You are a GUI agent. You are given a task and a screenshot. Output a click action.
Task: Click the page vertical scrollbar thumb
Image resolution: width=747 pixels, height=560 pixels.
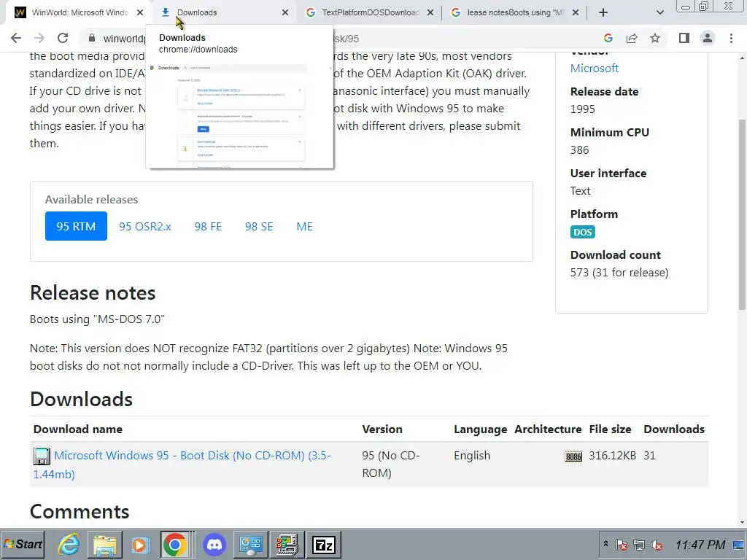pyautogui.click(x=742, y=214)
